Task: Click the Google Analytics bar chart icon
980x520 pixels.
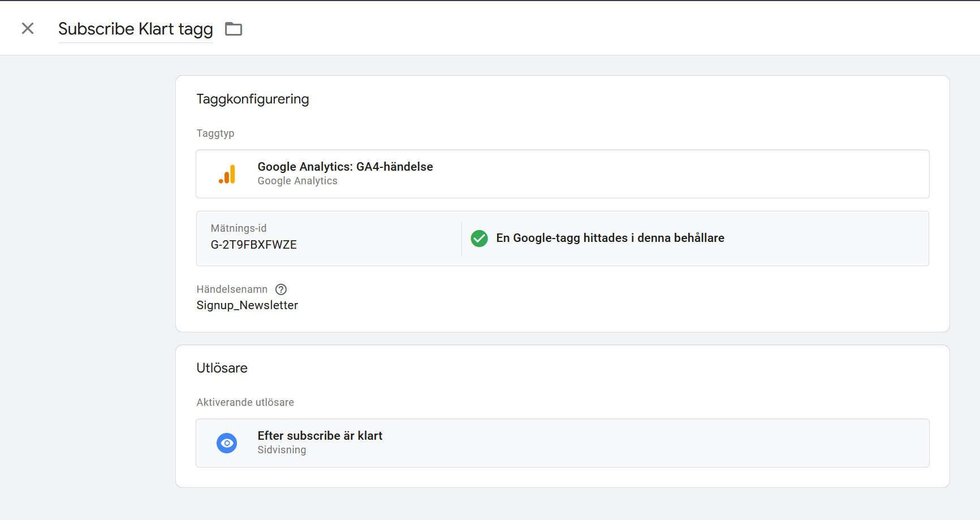Action: pos(227,174)
